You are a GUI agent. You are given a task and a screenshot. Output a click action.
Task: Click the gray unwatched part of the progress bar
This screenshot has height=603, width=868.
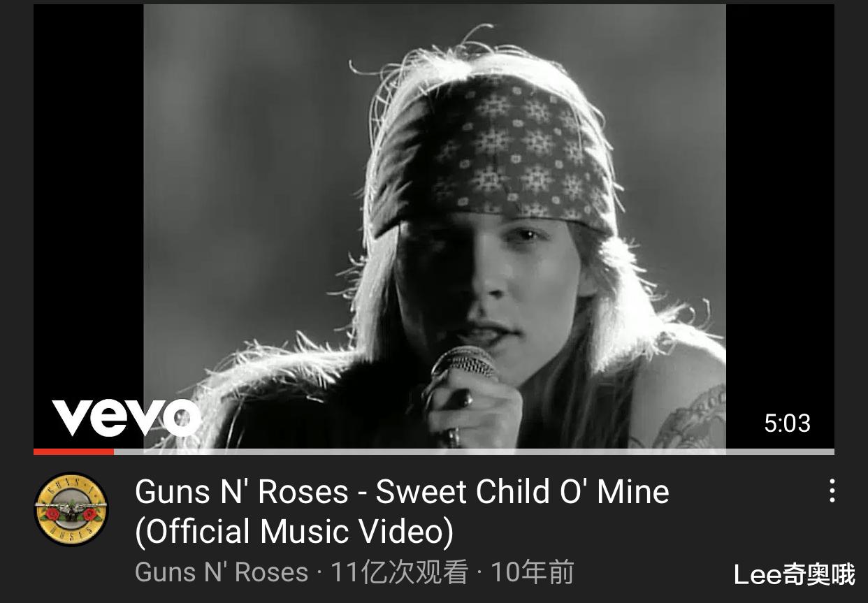pyautogui.click(x=474, y=451)
